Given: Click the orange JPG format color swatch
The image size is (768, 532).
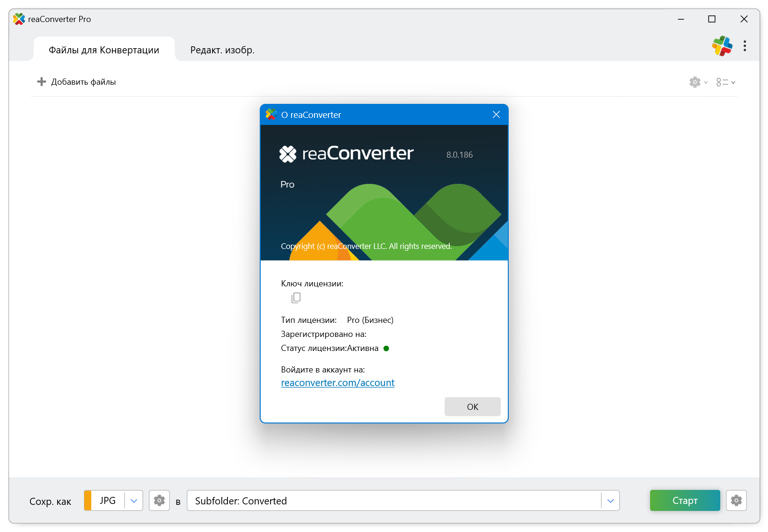Looking at the screenshot, I should [88, 501].
